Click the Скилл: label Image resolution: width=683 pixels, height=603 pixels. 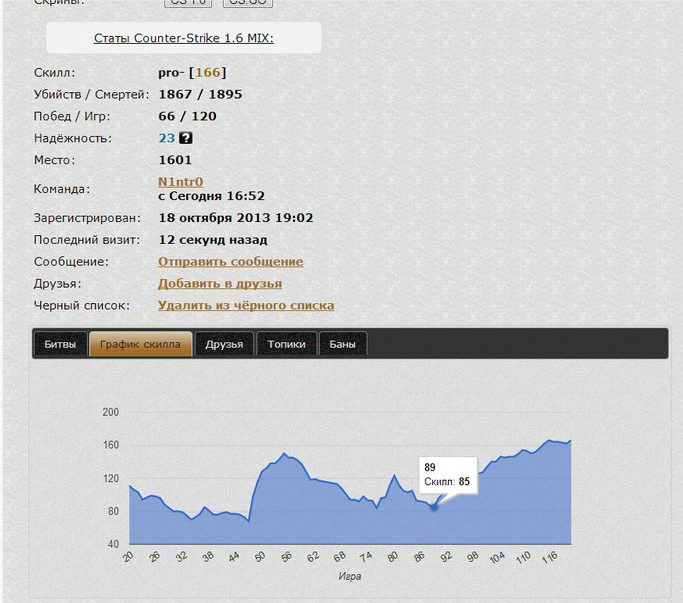(54, 72)
